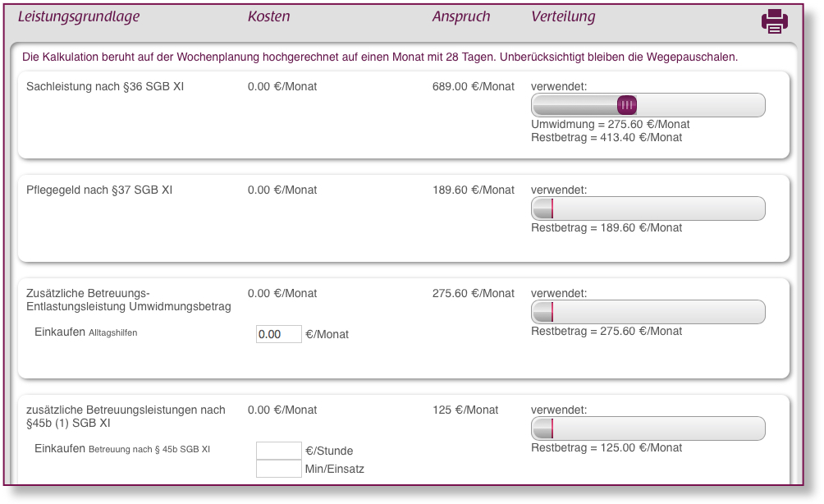Click the Verteilung column header
The height and width of the screenshot is (504, 824).
pos(563,16)
